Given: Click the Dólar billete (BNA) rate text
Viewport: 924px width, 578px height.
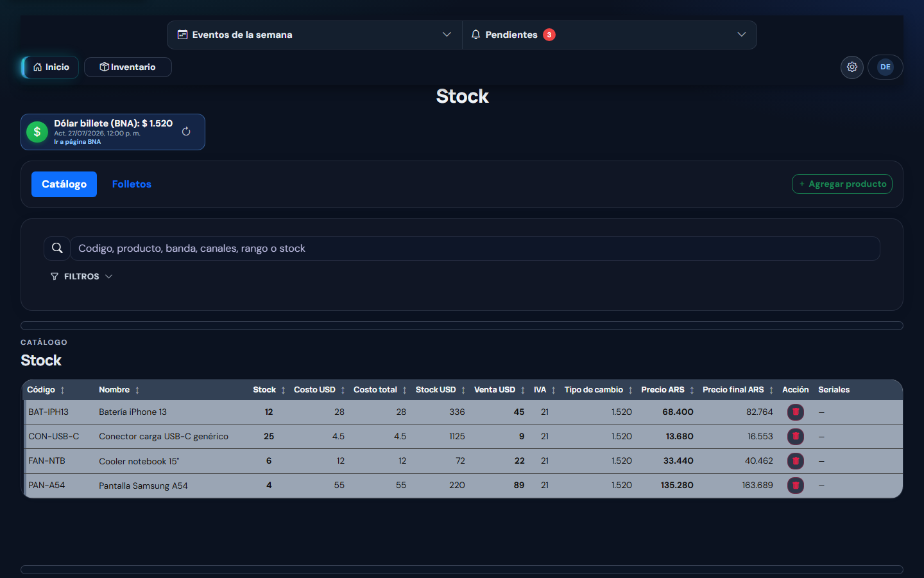Looking at the screenshot, I should 113,123.
